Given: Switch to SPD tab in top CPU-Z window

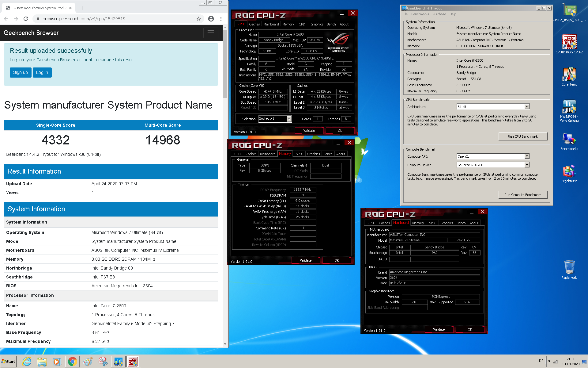Looking at the screenshot, I should click(x=302, y=24).
